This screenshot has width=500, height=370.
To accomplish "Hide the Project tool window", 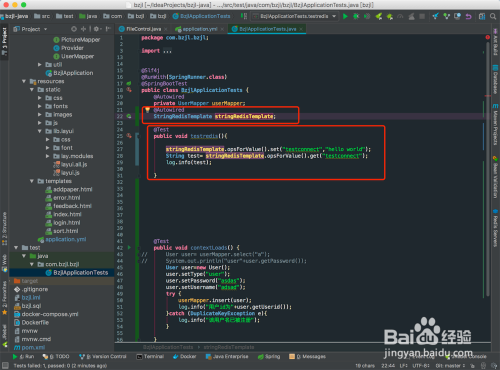I will (108, 29).
